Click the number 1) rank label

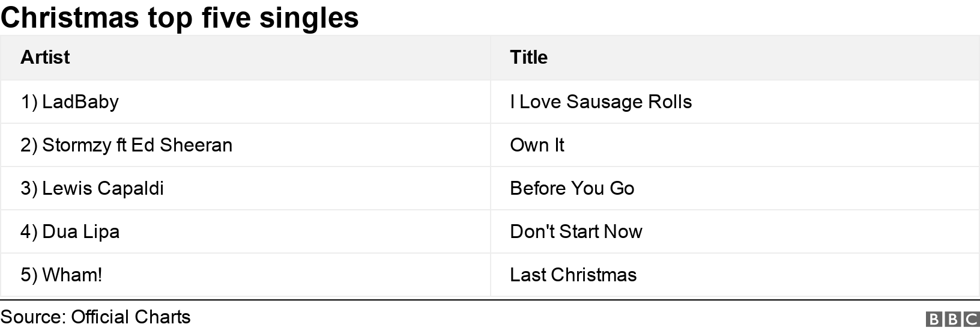point(29,102)
